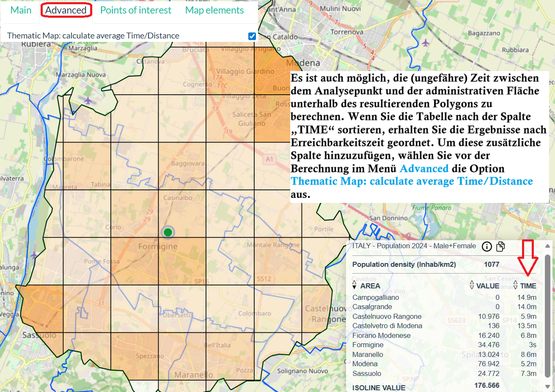Image resolution: width=555 pixels, height=392 pixels.
Task: Click the results panel vertical scrollbar thumb
Action: 548,313
